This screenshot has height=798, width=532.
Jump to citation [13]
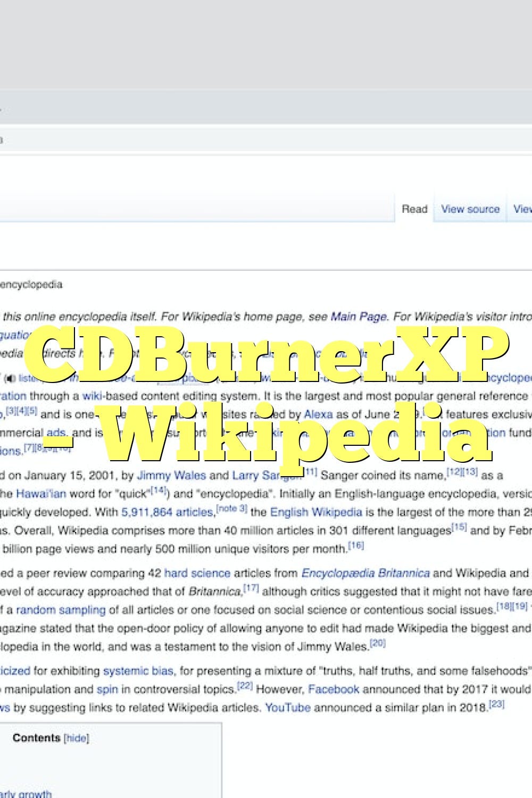470,471
